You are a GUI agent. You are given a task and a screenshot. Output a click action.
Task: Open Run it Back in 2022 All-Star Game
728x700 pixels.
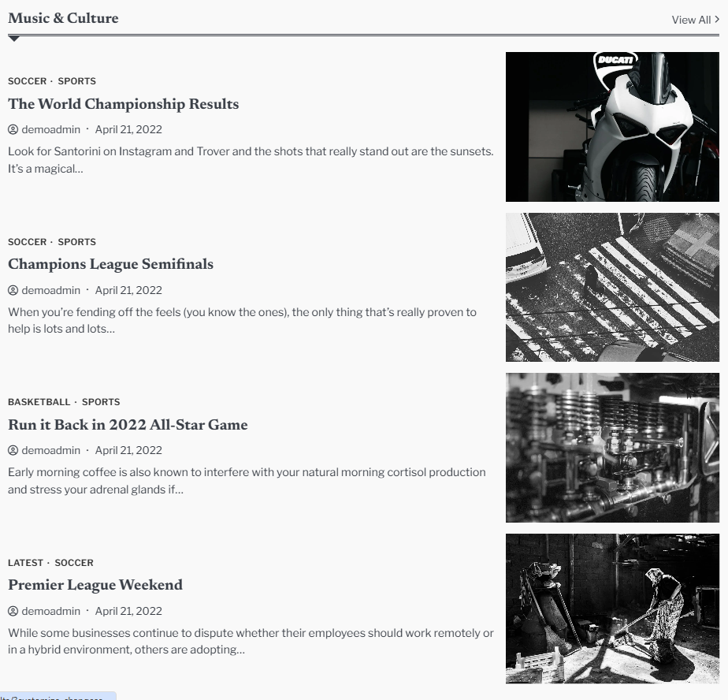click(128, 425)
